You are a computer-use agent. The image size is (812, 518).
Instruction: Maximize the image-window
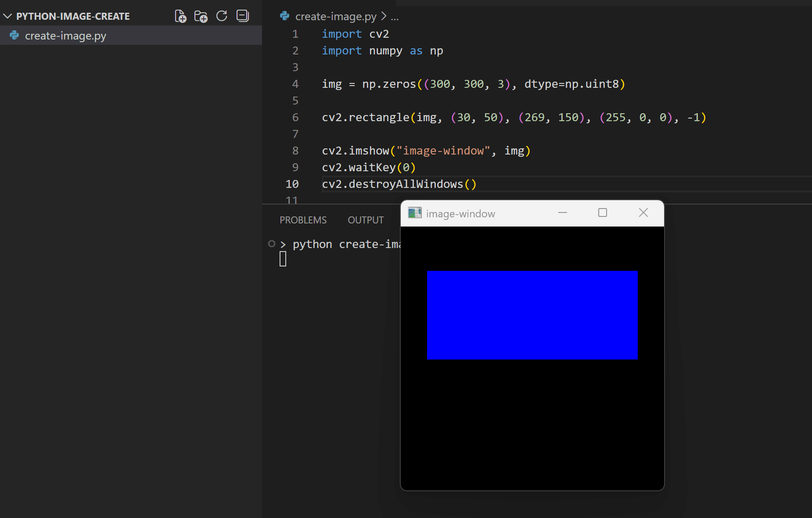point(603,213)
